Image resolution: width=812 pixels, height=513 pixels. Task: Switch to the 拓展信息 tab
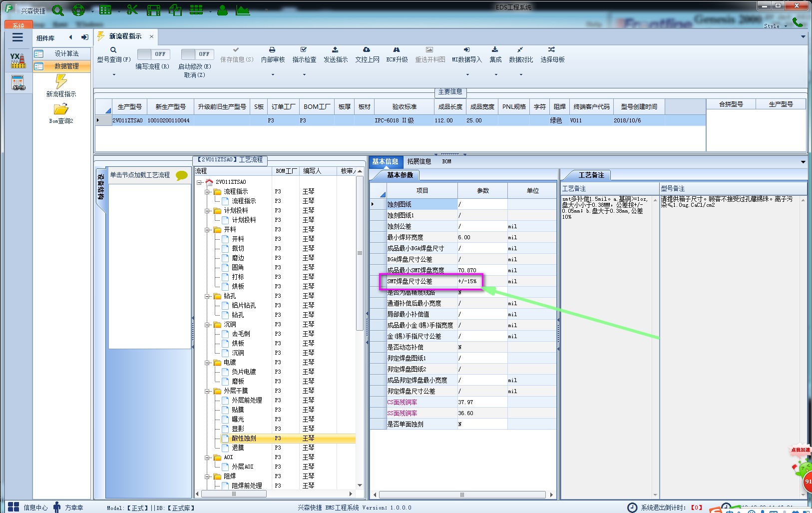[x=419, y=162]
